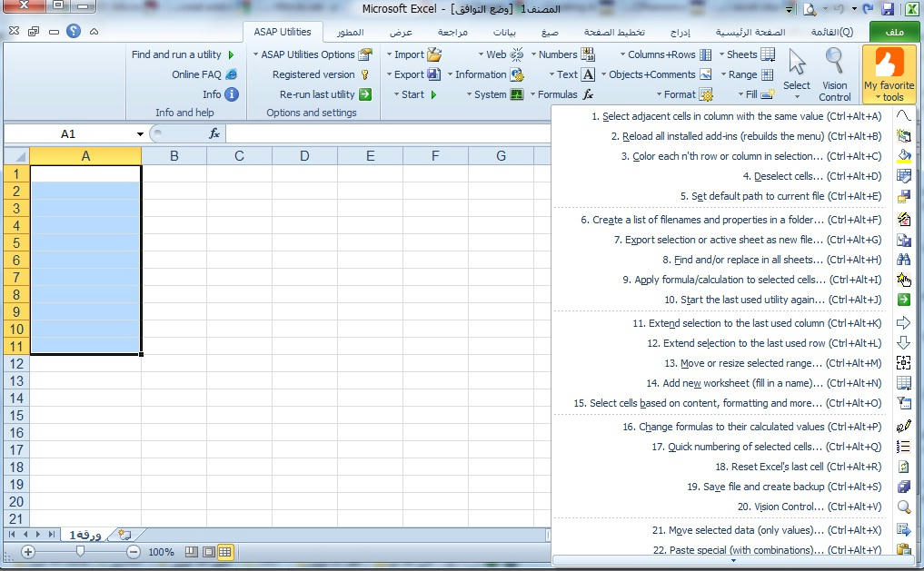
Task: Click Find and run a utility
Action: pyautogui.click(x=182, y=54)
